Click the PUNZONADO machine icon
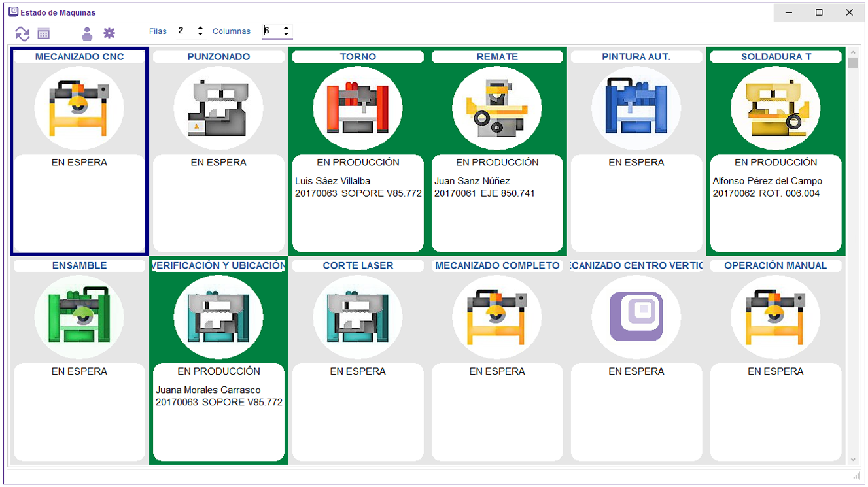868x487 pixels. click(218, 108)
